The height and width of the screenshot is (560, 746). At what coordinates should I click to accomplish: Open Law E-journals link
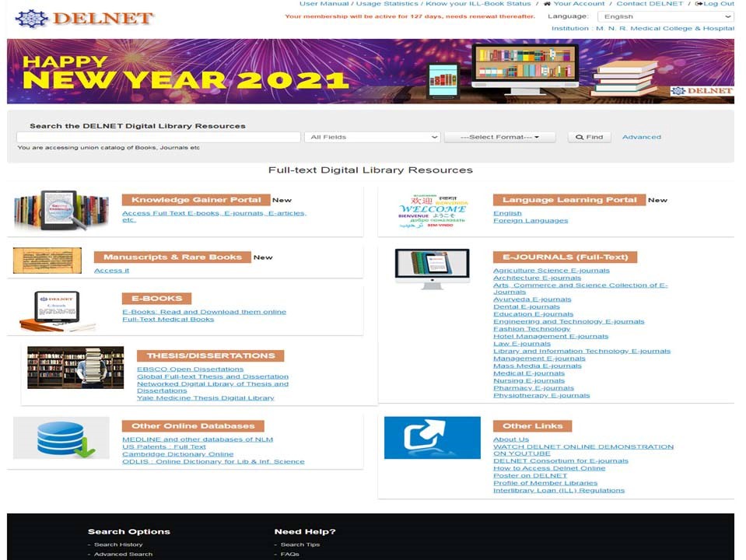[x=522, y=344]
